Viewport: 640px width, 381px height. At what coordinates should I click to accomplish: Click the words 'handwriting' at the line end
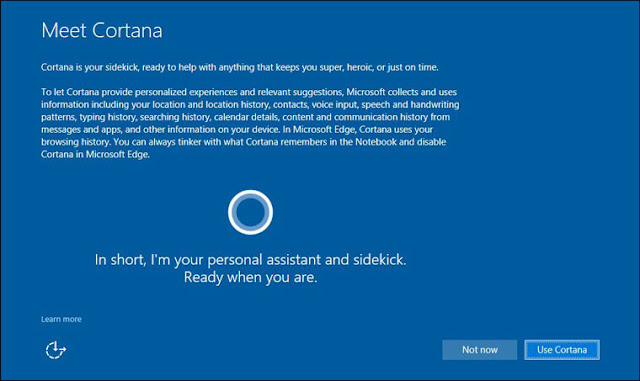435,105
